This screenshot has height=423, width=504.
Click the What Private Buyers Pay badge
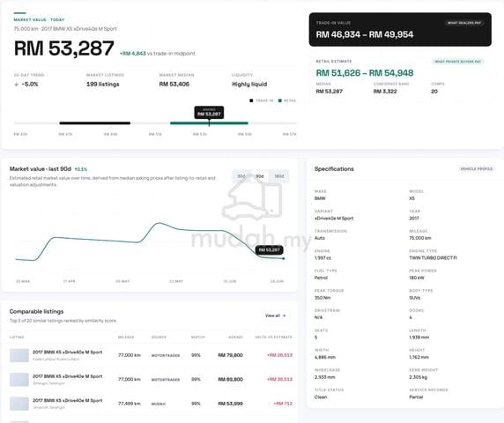457,62
